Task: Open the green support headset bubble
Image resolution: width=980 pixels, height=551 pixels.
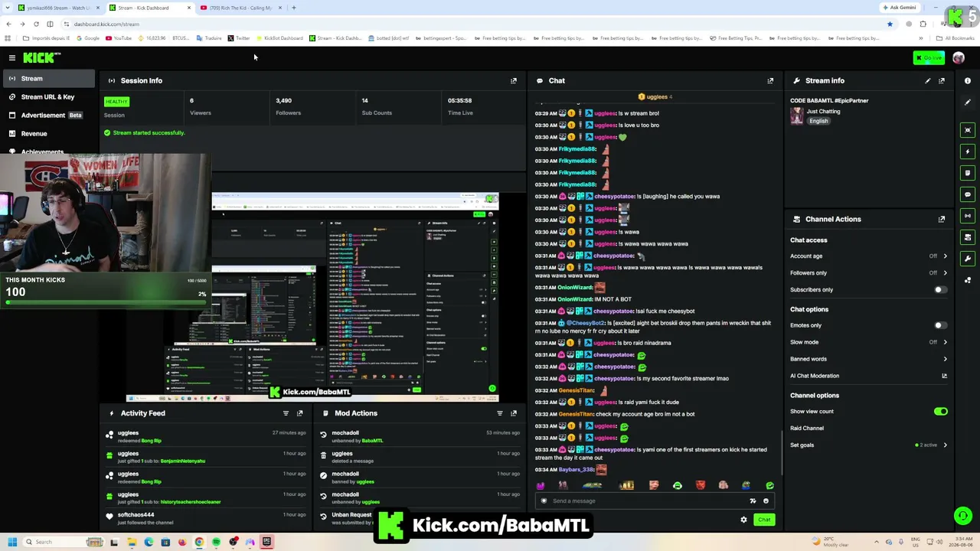Action: pos(963,516)
